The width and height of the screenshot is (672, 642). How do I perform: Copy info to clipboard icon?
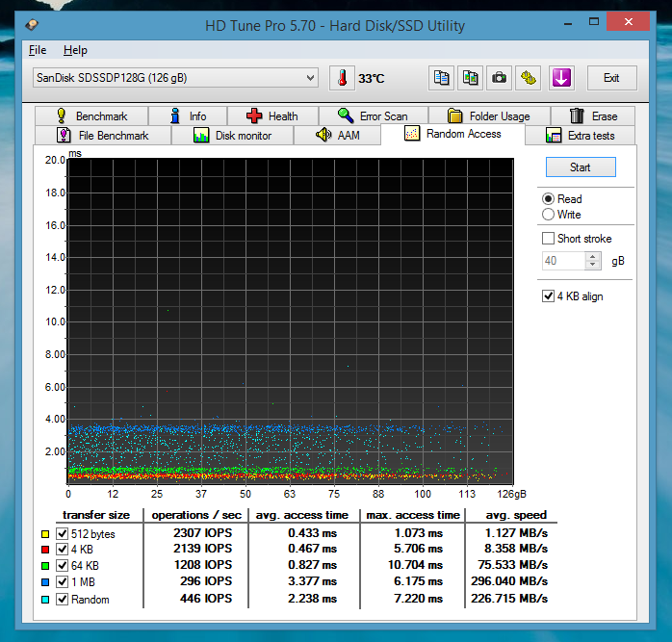pyautogui.click(x=441, y=78)
